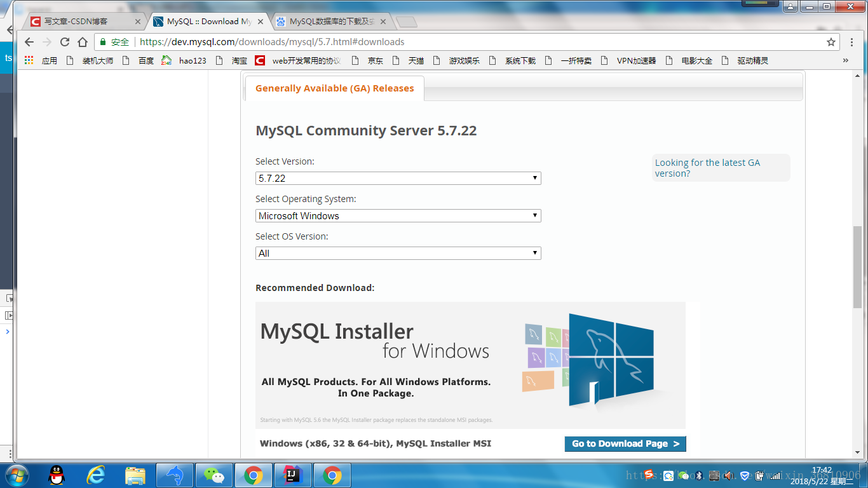Reload the MySQL download page

[x=64, y=42]
